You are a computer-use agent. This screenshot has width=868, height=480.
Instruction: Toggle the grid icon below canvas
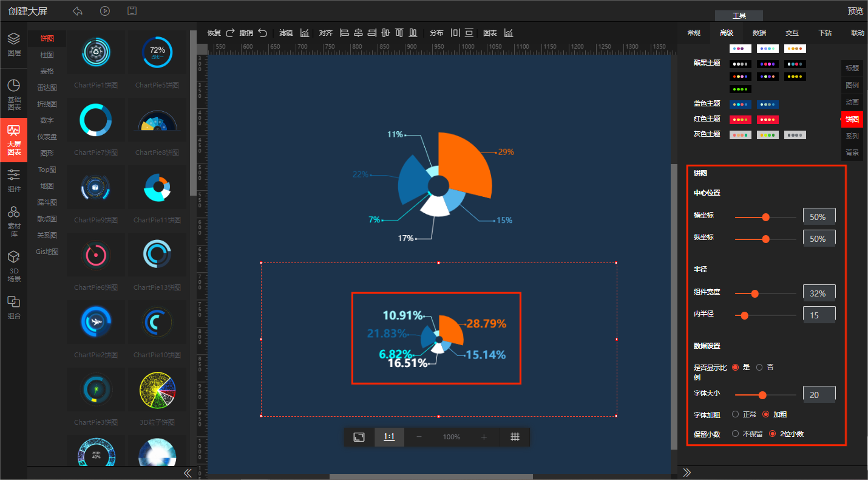pyautogui.click(x=515, y=437)
